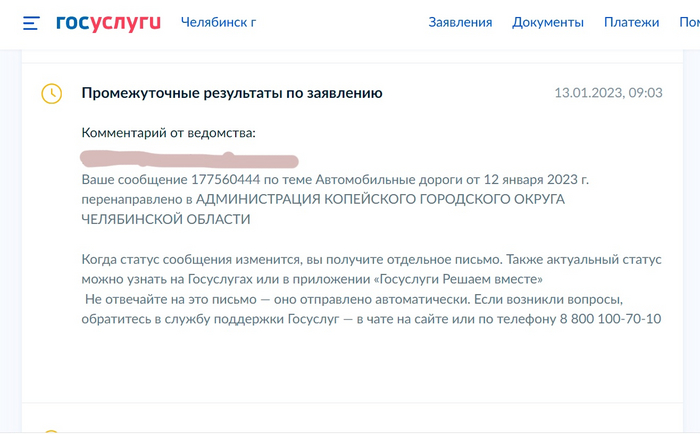
Task: Open the Платежи section
Action: [x=631, y=22]
